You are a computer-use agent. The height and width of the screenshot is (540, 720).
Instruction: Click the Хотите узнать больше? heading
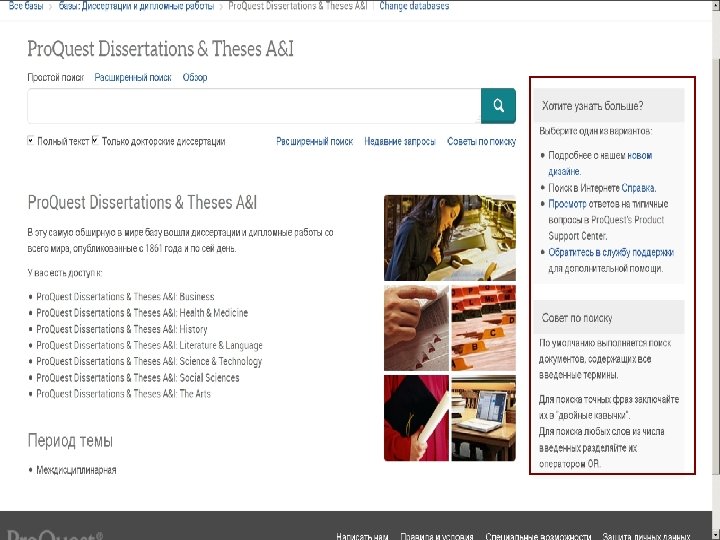point(592,106)
